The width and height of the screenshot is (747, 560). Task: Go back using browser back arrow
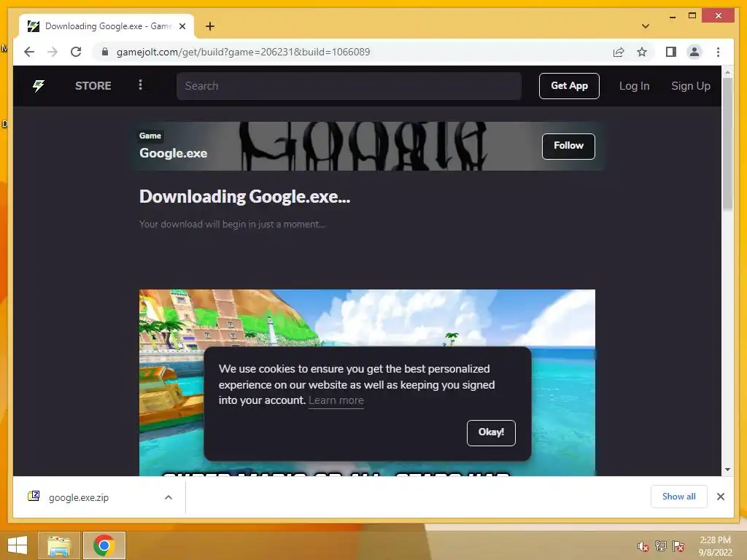[29, 52]
